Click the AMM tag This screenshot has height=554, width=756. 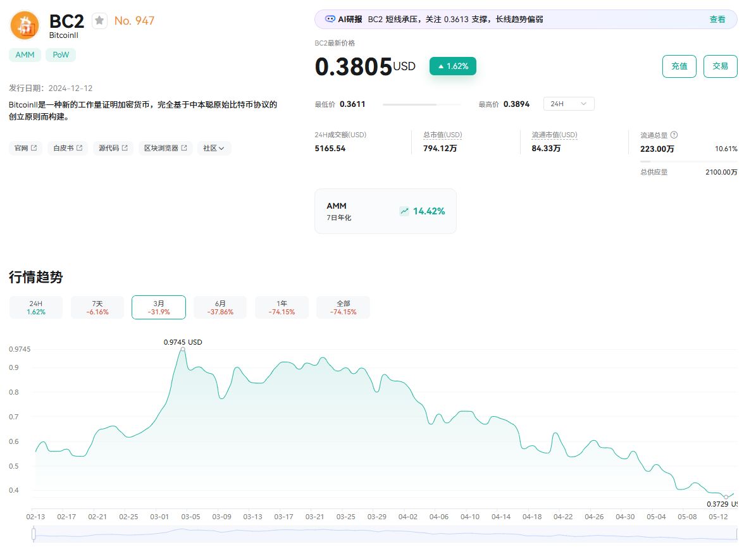pos(25,55)
